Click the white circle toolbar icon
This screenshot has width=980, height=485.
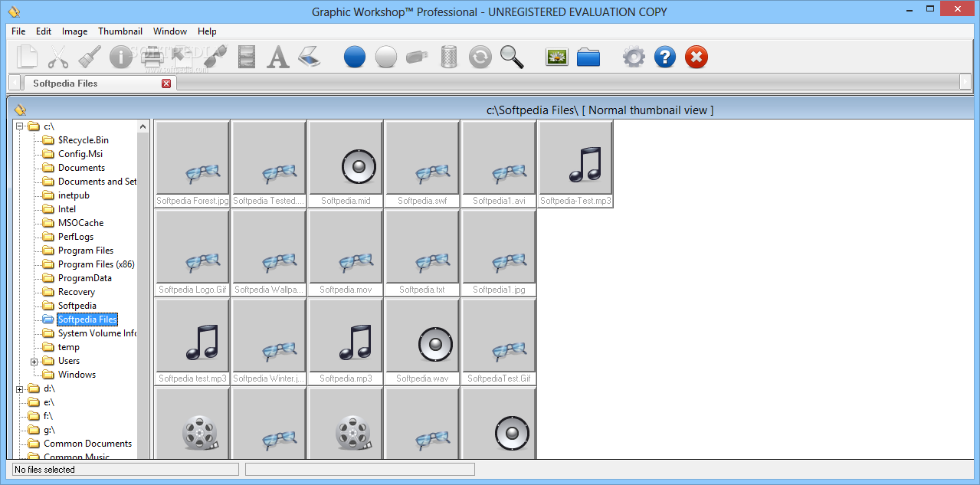pos(386,57)
